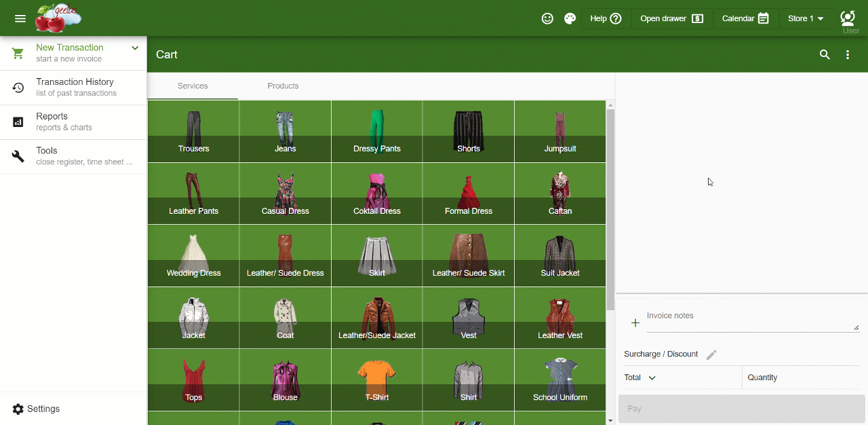Expand the Store 1 dropdown
Screen dimensions: 868x425
point(806,18)
